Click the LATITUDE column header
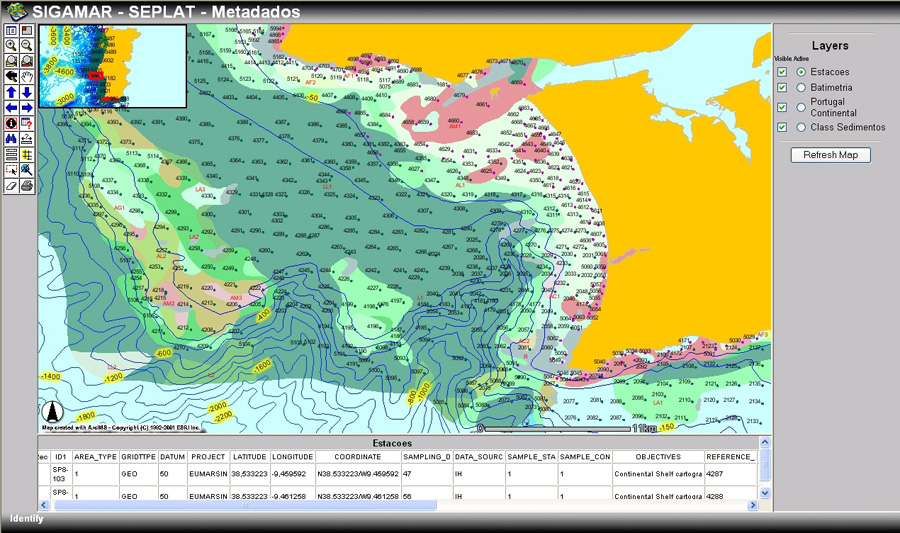Image resolution: width=900 pixels, height=533 pixels. [x=250, y=457]
